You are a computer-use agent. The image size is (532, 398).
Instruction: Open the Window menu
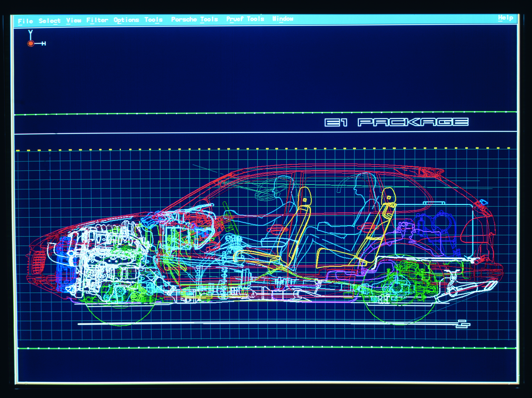pyautogui.click(x=283, y=19)
